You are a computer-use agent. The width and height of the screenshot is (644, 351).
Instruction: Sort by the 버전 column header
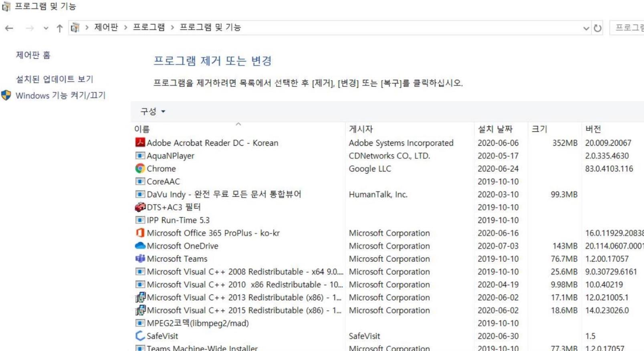click(613, 129)
